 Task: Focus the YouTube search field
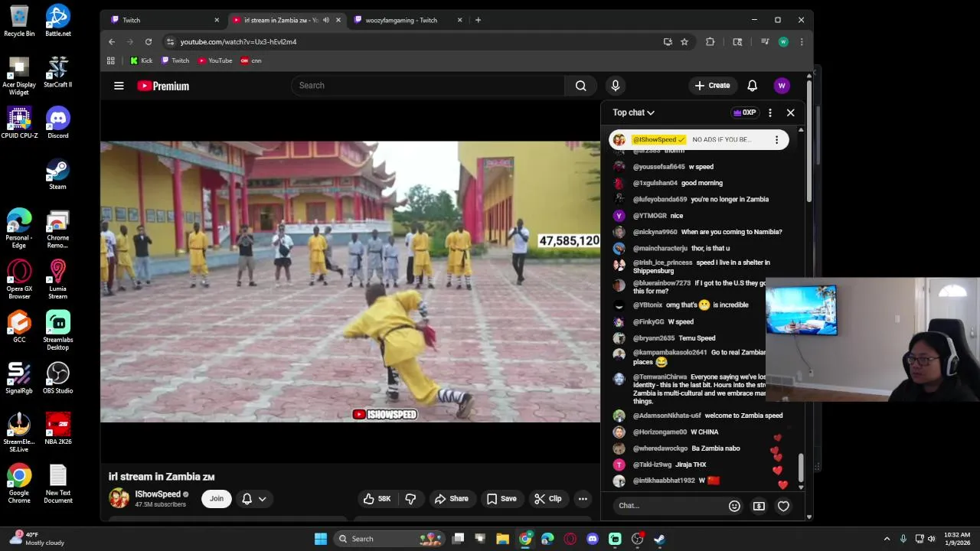point(427,86)
